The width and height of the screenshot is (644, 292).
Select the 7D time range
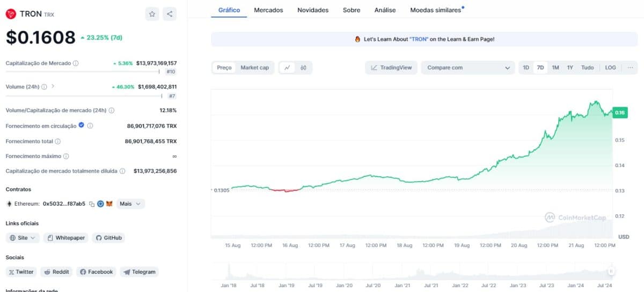[540, 68]
